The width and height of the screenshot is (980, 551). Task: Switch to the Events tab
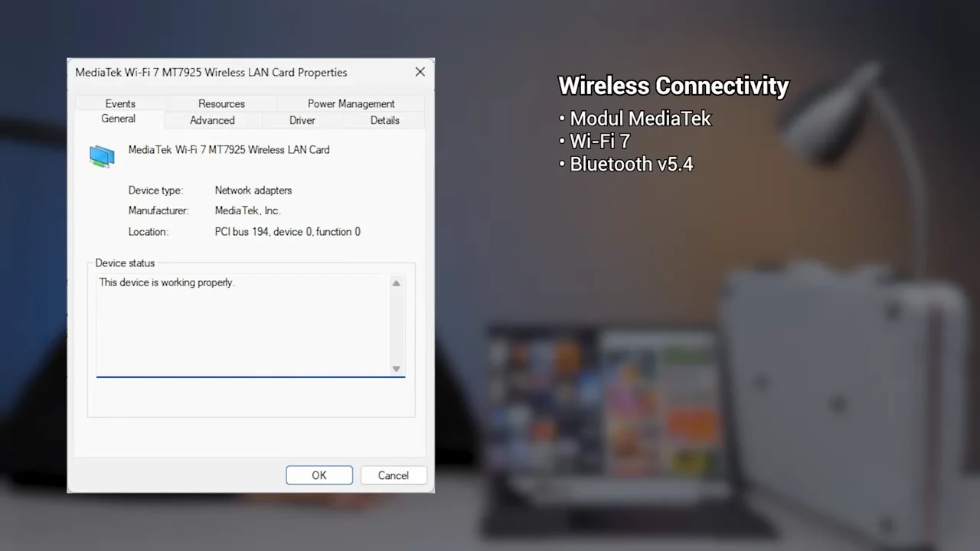(x=120, y=103)
